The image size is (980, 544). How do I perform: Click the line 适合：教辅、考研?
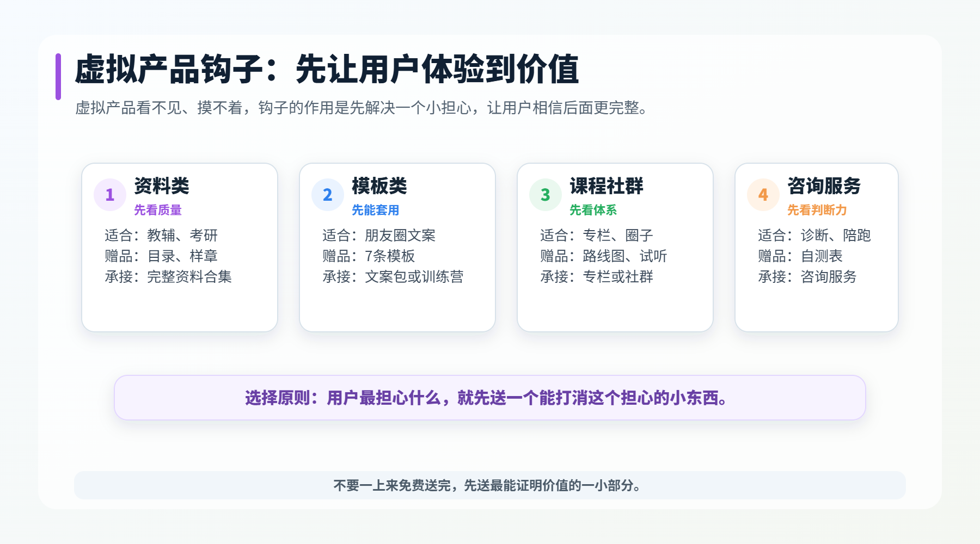(161, 236)
